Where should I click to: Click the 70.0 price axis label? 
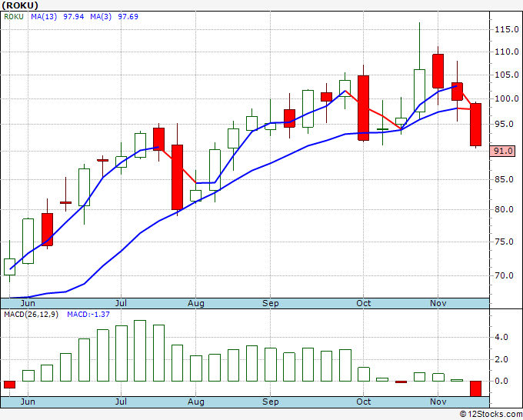tap(504, 275)
